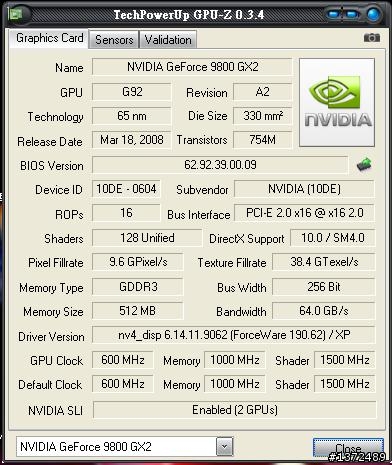Click the Subvendor label

click(x=202, y=190)
